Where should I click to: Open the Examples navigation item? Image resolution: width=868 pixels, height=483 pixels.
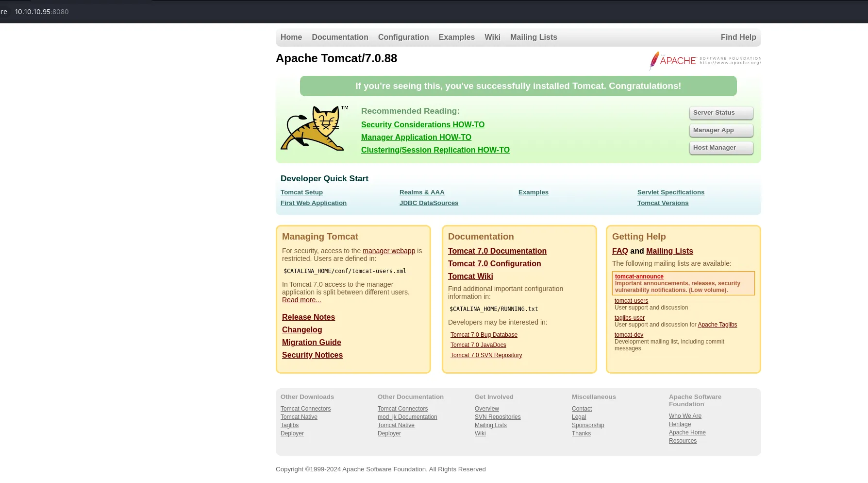[x=456, y=37]
